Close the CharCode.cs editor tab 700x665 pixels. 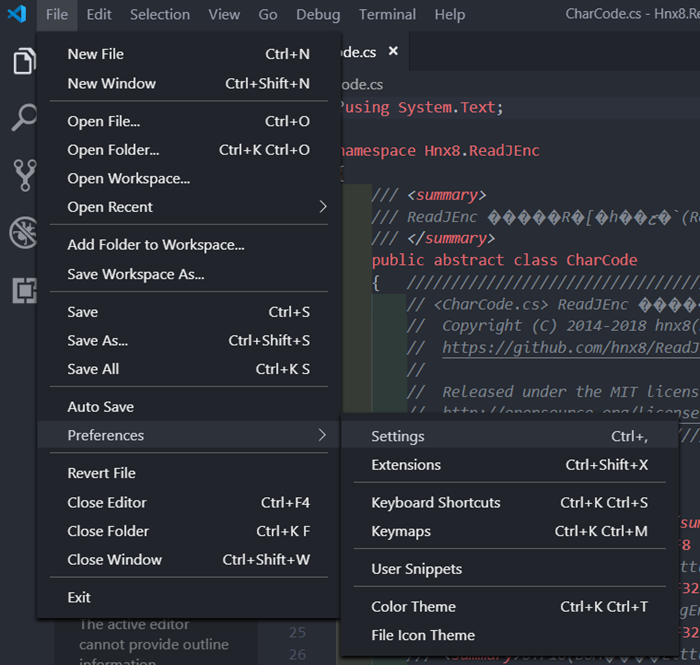coord(393,51)
